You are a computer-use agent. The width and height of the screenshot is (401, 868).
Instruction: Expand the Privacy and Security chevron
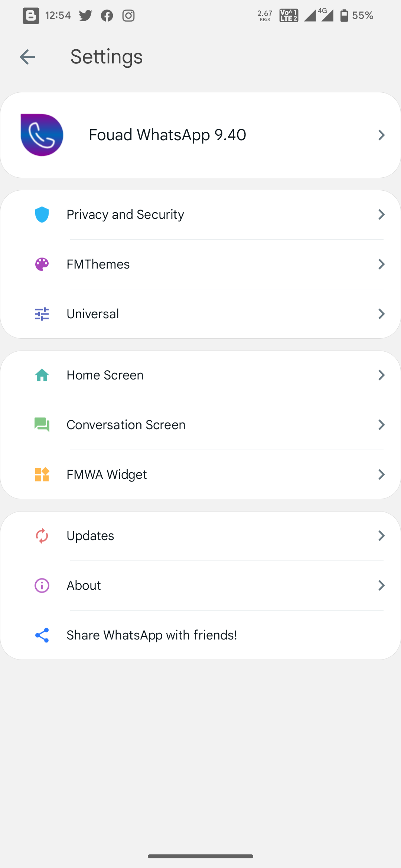[381, 214]
